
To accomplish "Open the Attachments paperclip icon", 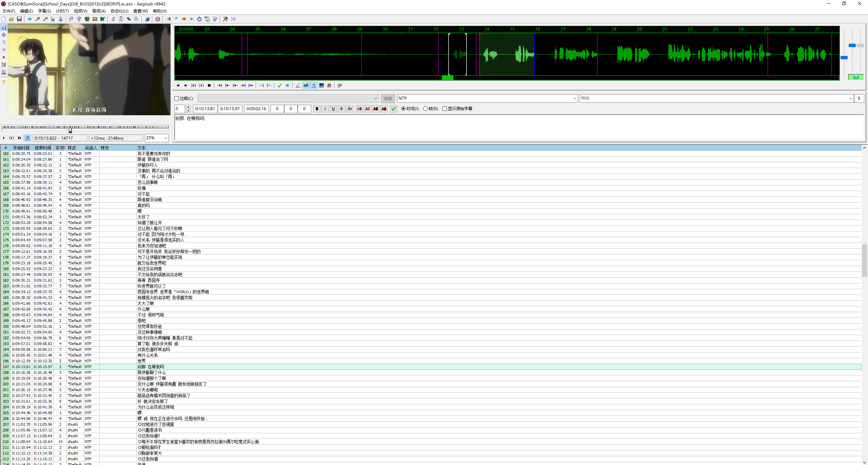I will (x=129, y=19).
